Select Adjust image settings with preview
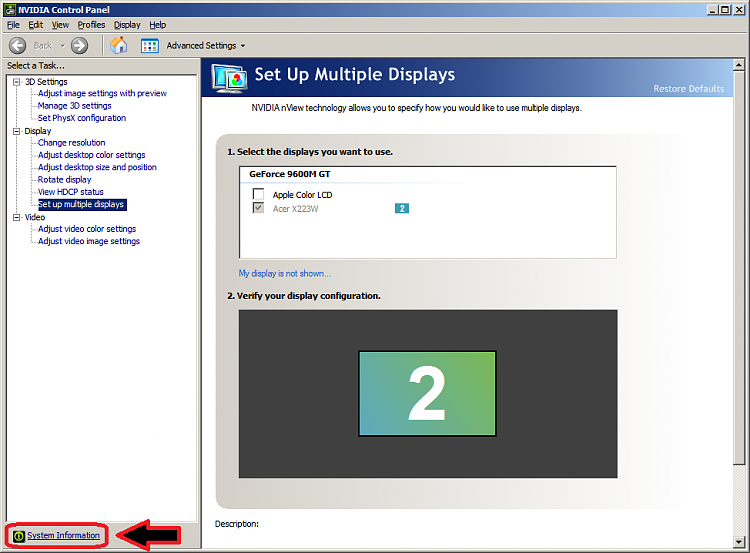Image resolution: width=750 pixels, height=553 pixels. pyautogui.click(x=102, y=93)
